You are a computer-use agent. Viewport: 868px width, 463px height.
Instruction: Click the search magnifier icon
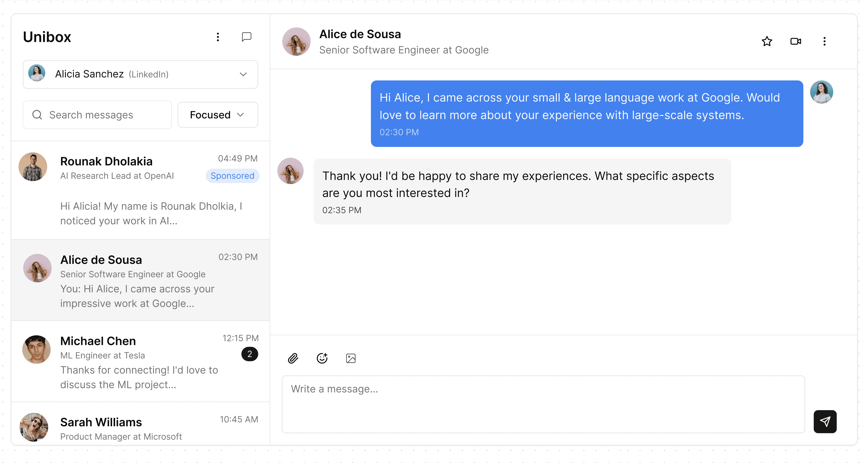coord(37,115)
